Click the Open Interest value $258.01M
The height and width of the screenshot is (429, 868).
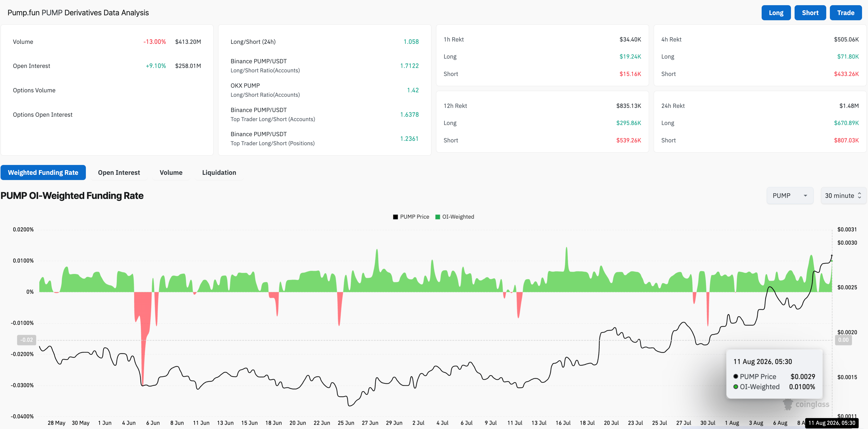click(188, 66)
